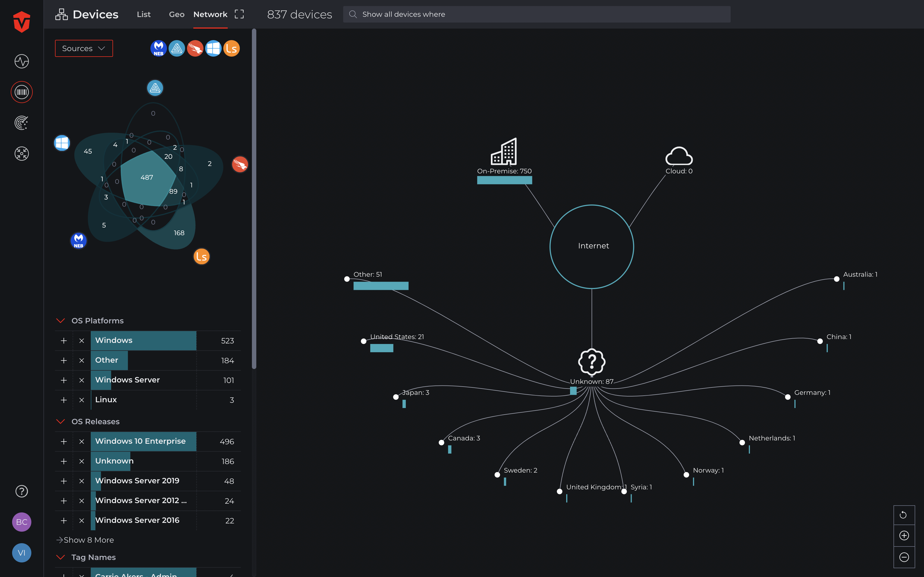924x577 pixels.
Task: Click the radar scan sidebar icon
Action: coord(21,123)
